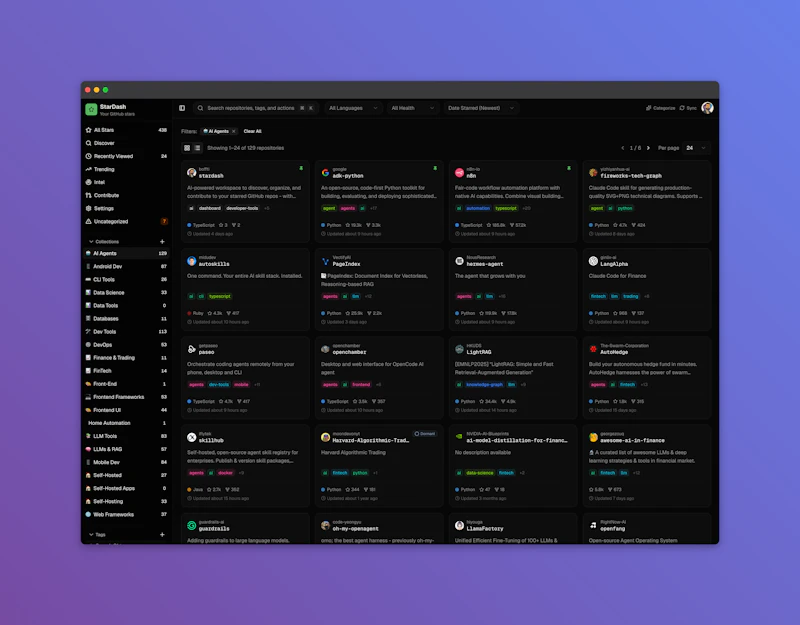Click the Dormant badge on Harvard-Algorithmic card
The height and width of the screenshot is (625, 800).
425,434
